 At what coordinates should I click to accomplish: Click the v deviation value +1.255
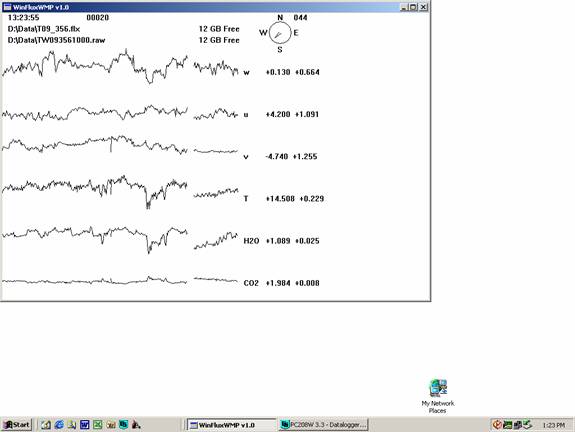(x=305, y=157)
